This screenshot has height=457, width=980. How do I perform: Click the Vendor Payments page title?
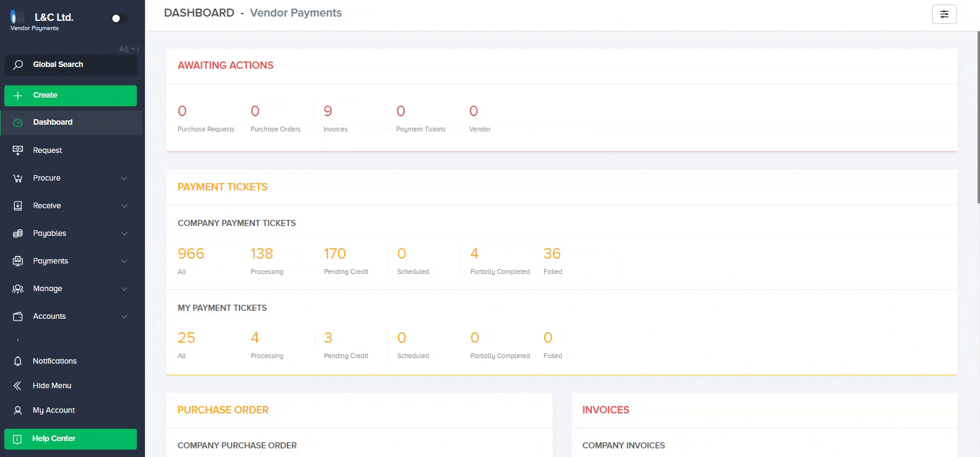295,13
